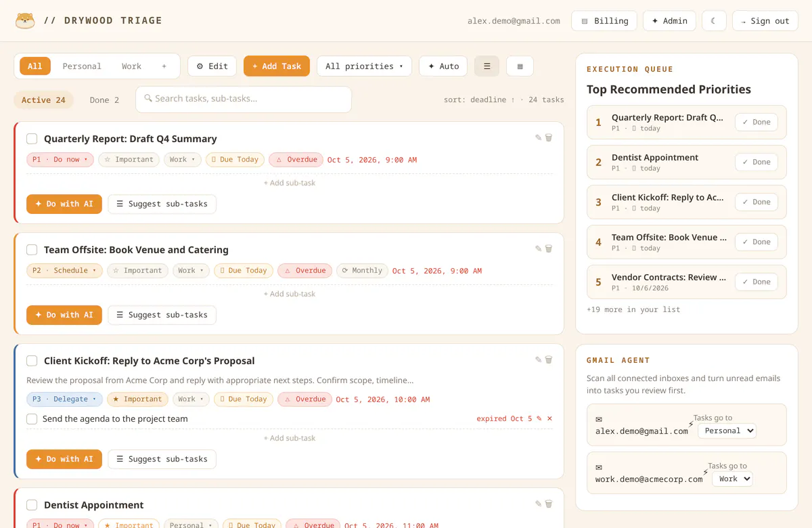Open Work category dropdown on Client Kickoff
Image resolution: width=812 pixels, height=528 pixels.
[x=191, y=399]
